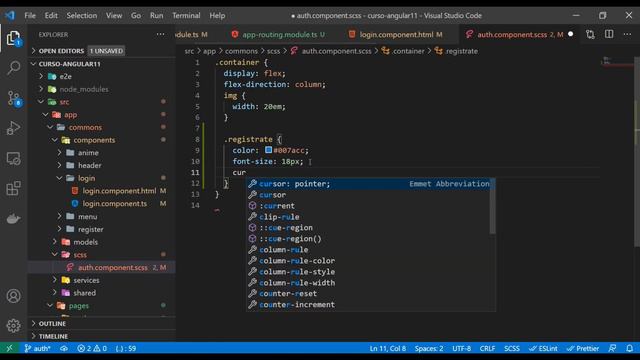Click the Prettier status bar item
This screenshot has height=360, width=640.
(x=583, y=348)
